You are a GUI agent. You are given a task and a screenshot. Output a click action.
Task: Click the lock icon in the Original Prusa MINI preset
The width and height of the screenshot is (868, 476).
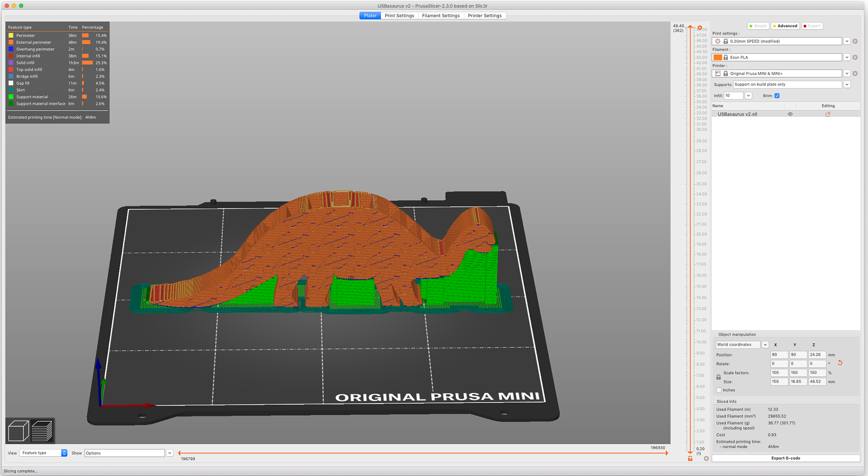point(726,73)
